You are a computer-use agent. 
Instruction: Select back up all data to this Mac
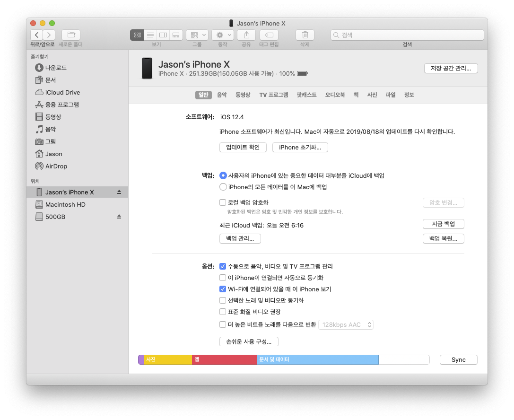(x=223, y=187)
